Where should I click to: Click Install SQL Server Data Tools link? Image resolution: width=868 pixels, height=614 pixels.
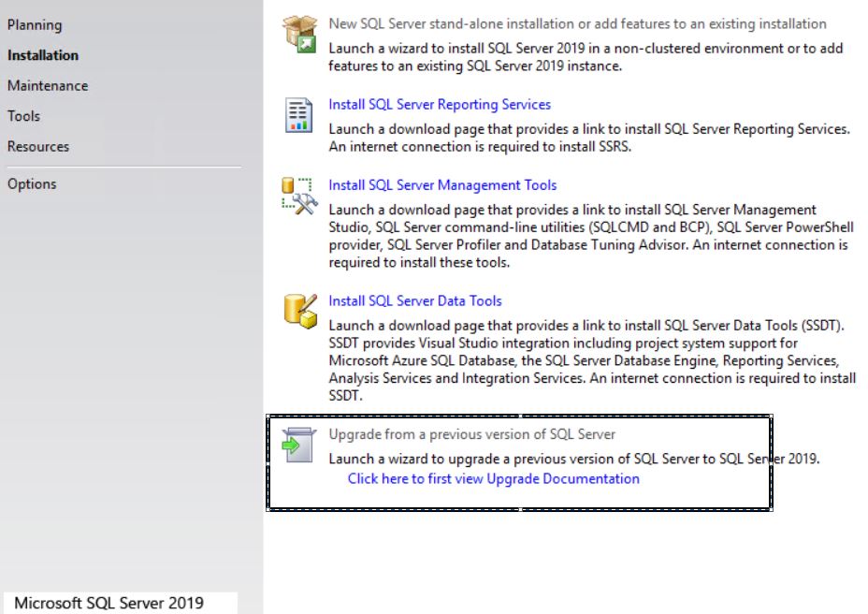415,300
